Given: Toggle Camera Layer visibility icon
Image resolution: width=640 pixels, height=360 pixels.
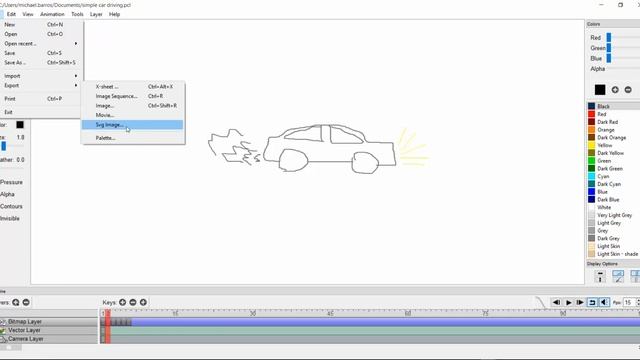Looking at the screenshot, I should 2,339.
